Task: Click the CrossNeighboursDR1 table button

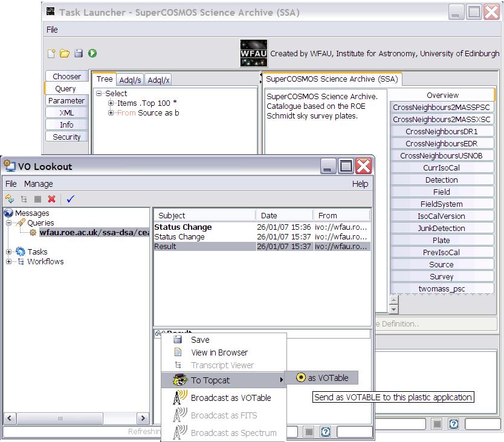Action: pyautogui.click(x=441, y=131)
